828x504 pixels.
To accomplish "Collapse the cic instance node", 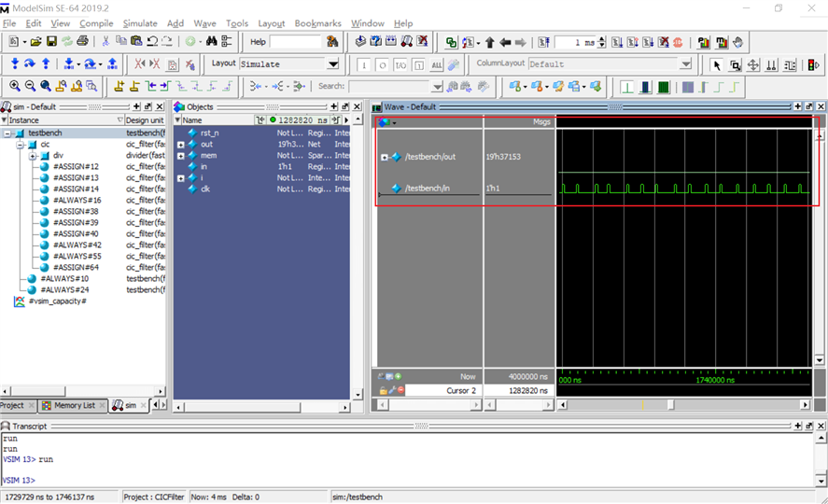I will [20, 145].
